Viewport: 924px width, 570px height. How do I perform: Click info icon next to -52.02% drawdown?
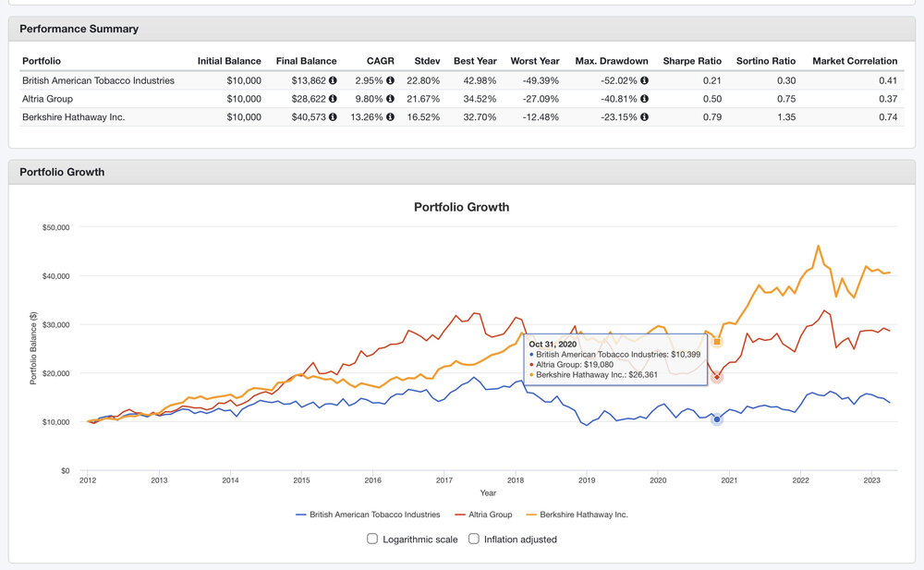[644, 80]
